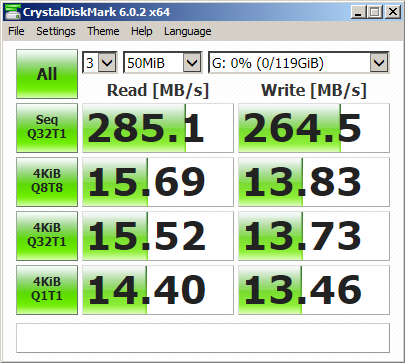Minimize the CrystalDiskMark window
405x363 pixels.
(x=359, y=12)
